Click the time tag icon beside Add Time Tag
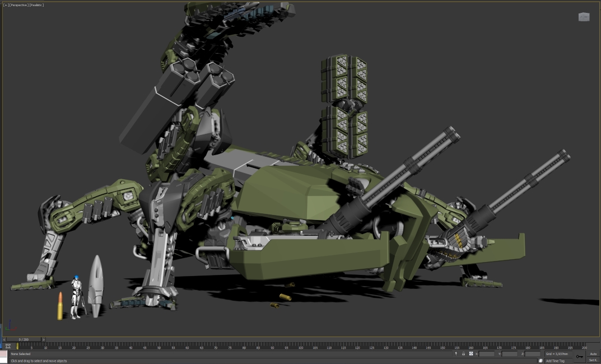The width and height of the screenshot is (601, 364). (542, 361)
